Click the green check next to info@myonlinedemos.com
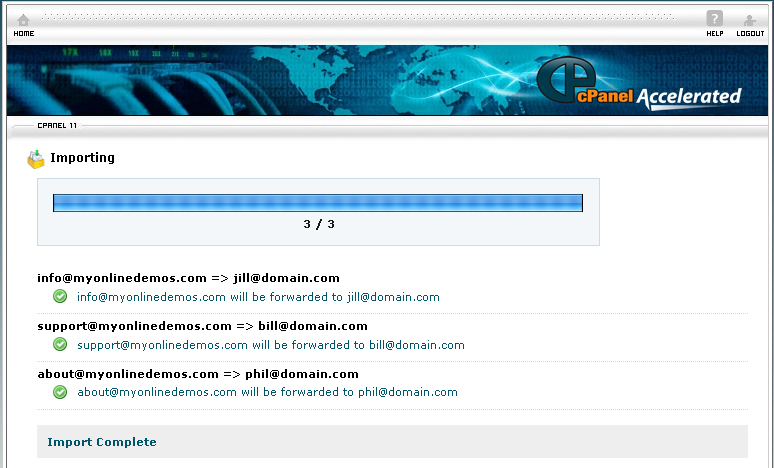Viewport: 774px width, 468px height. 60,296
